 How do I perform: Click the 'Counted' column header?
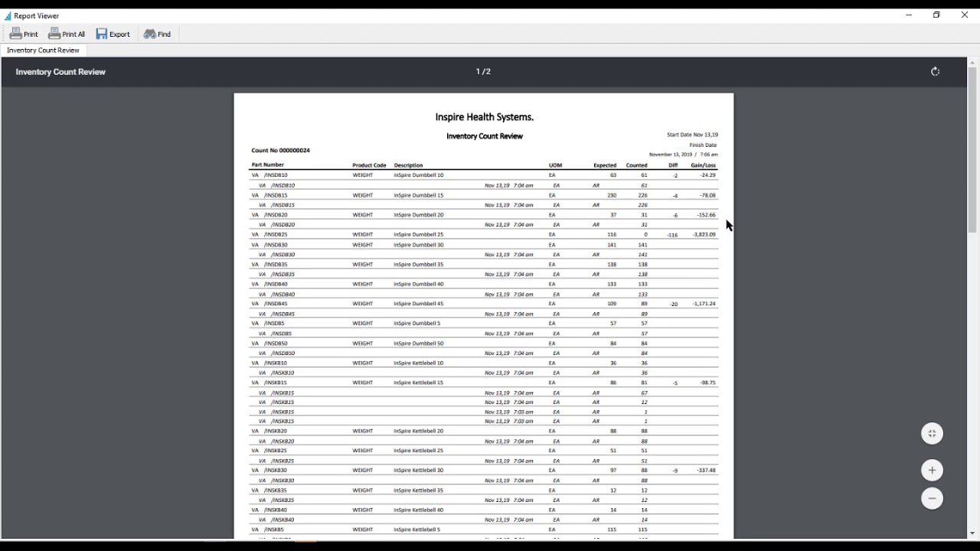click(x=636, y=165)
